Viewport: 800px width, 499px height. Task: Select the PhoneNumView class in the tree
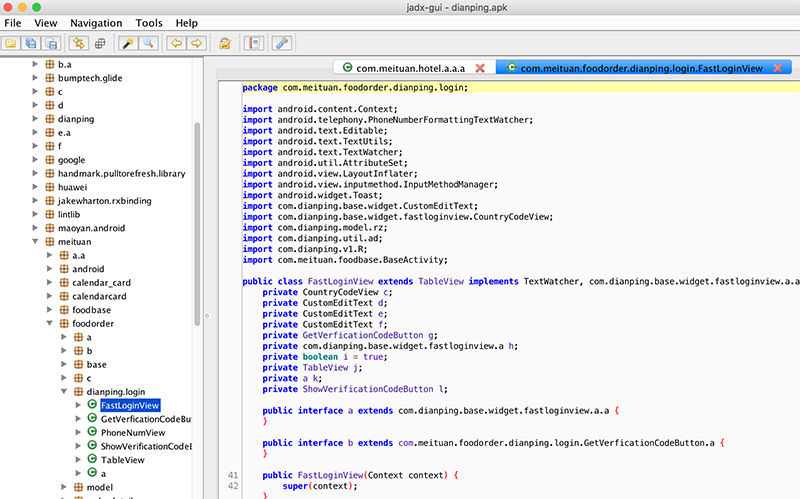pos(133,433)
